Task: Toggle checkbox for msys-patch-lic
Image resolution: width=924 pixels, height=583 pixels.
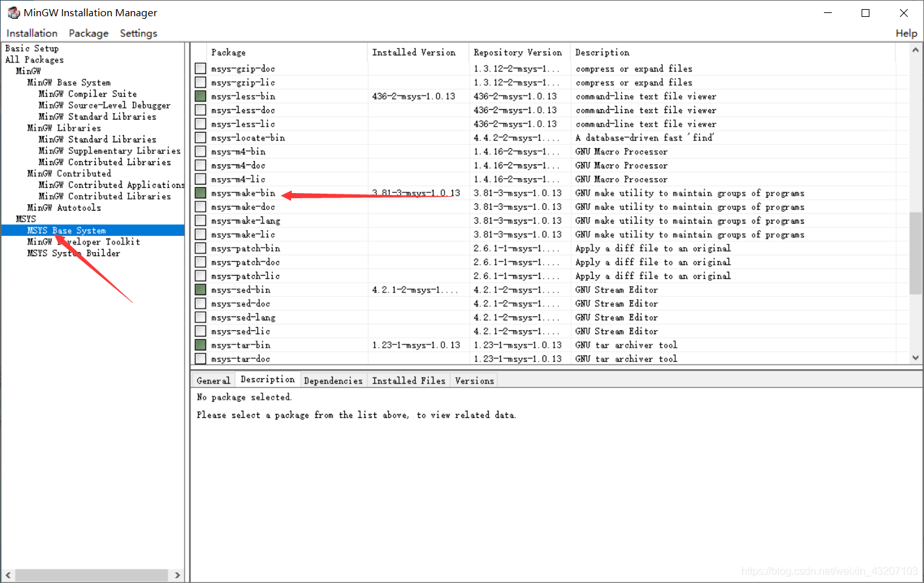Action: coord(200,276)
